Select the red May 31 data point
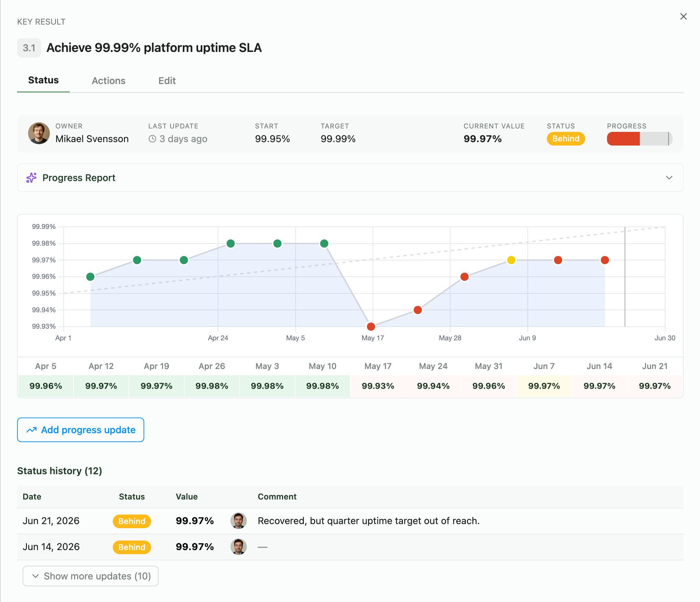The width and height of the screenshot is (700, 602). pos(465,277)
